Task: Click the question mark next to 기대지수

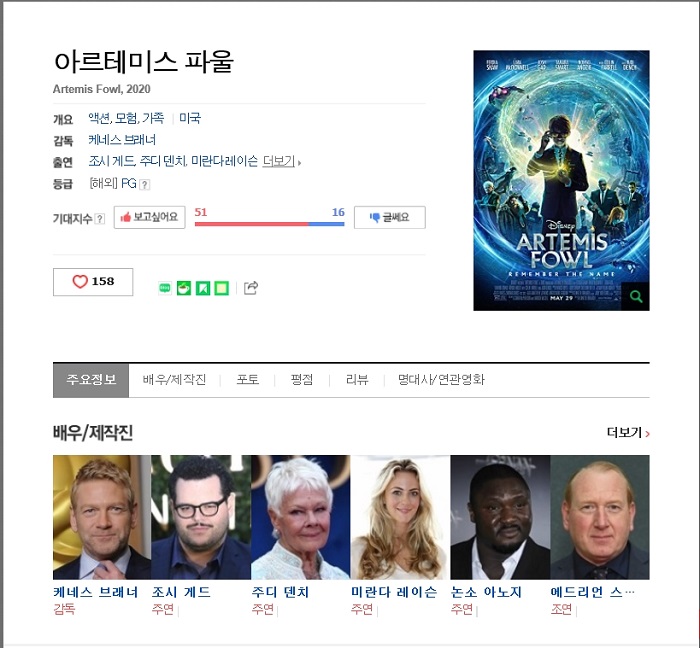Action: [x=100, y=219]
